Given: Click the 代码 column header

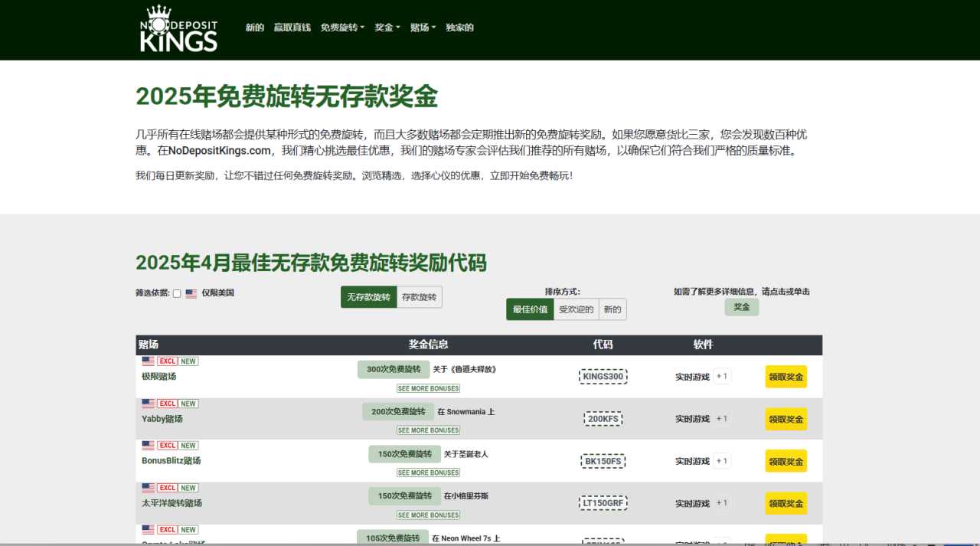Looking at the screenshot, I should click(603, 345).
